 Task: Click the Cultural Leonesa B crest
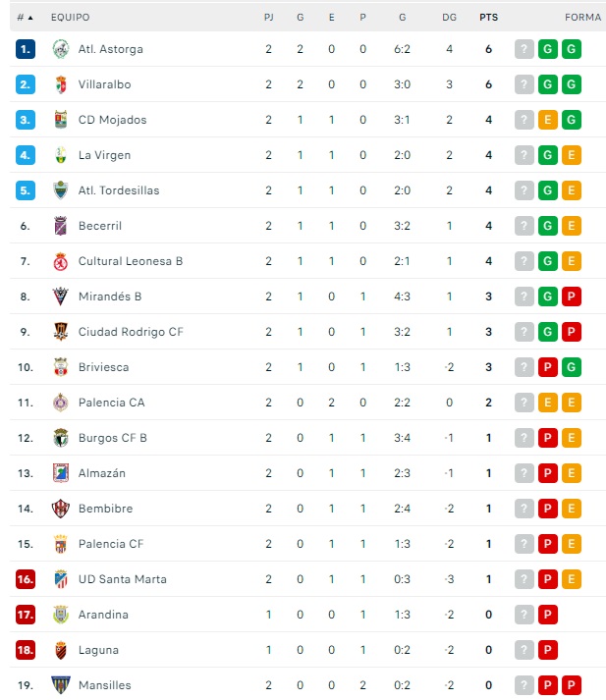coord(60,261)
